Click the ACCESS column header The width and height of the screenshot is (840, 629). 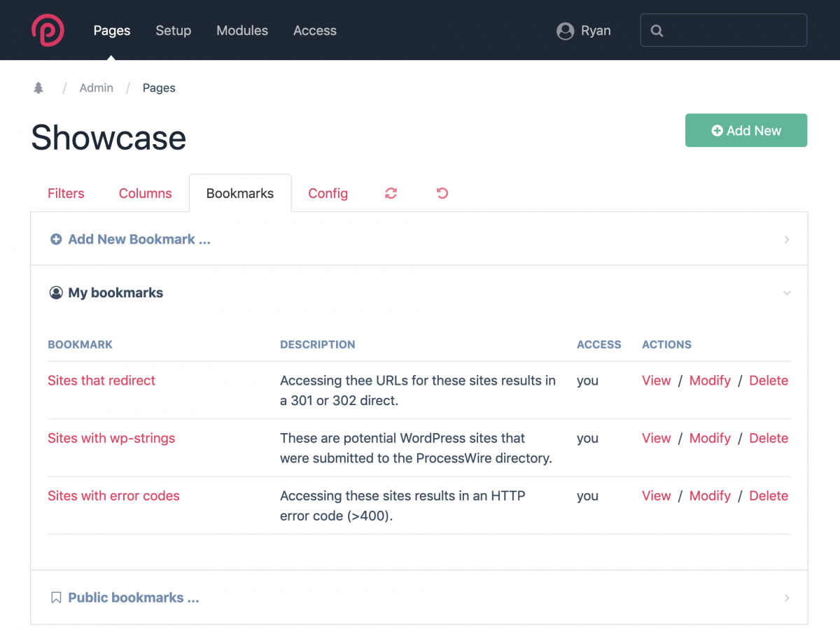599,344
